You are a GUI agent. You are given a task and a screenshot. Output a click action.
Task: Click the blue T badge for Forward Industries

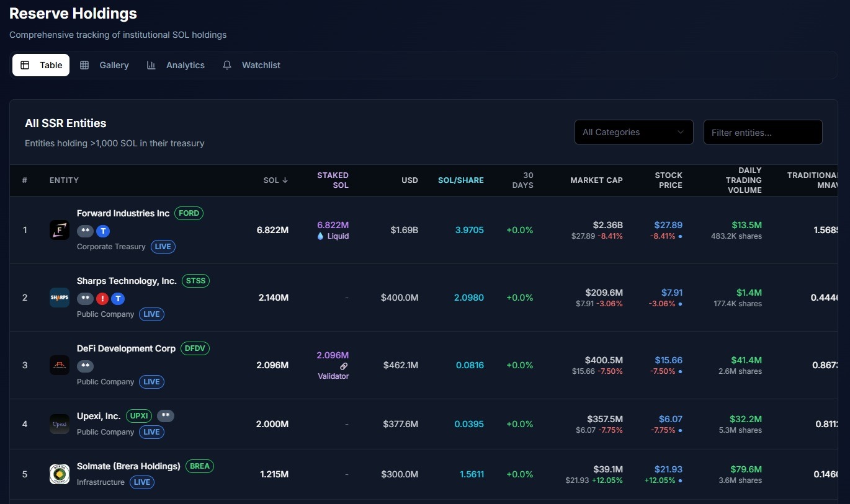click(103, 231)
